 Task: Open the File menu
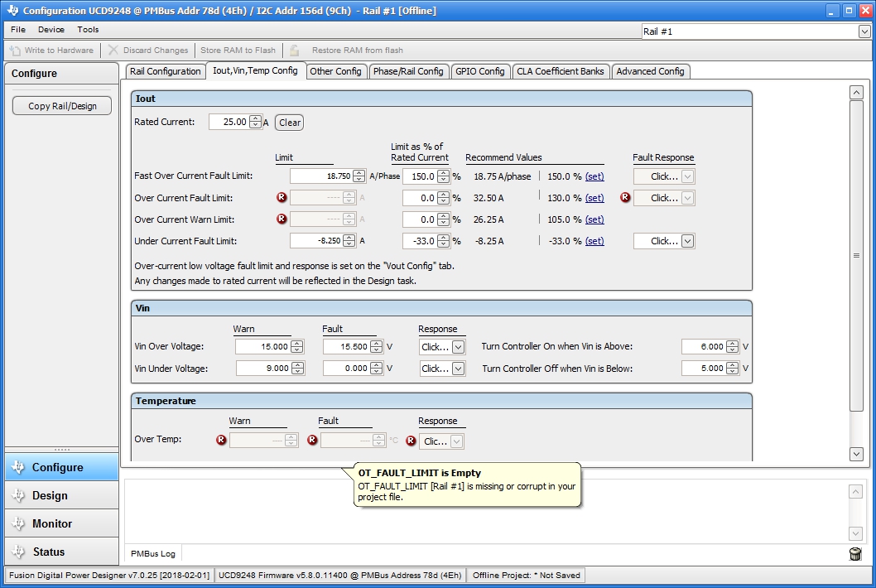(18, 30)
